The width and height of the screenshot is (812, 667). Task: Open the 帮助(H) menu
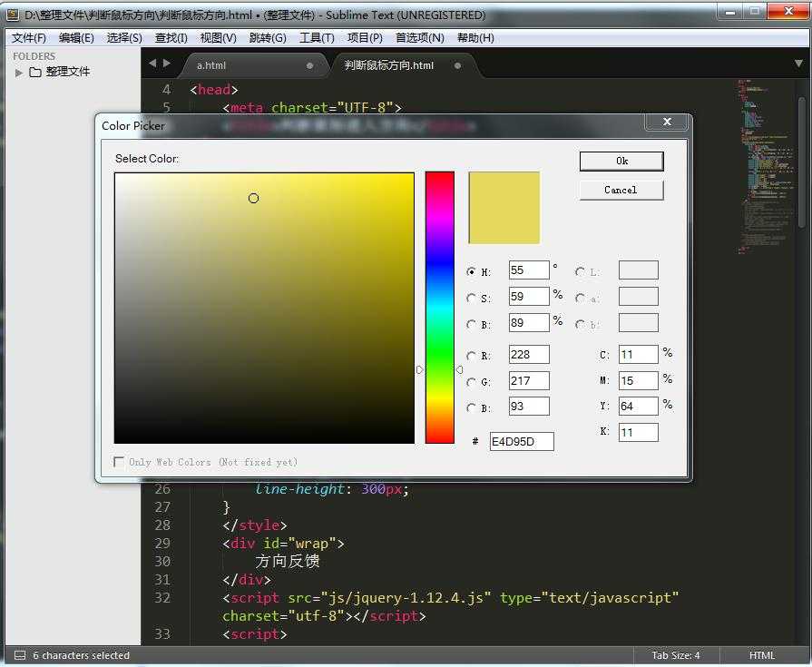click(x=475, y=38)
